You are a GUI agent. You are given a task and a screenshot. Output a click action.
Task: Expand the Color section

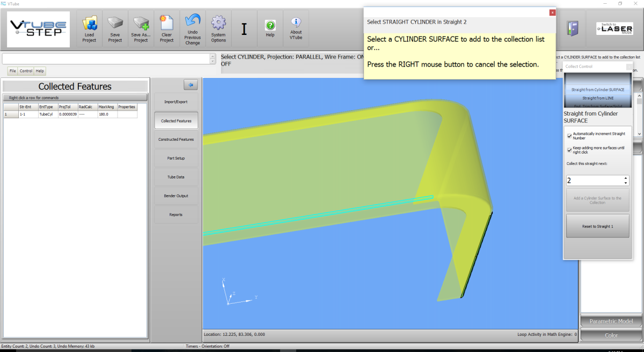611,335
